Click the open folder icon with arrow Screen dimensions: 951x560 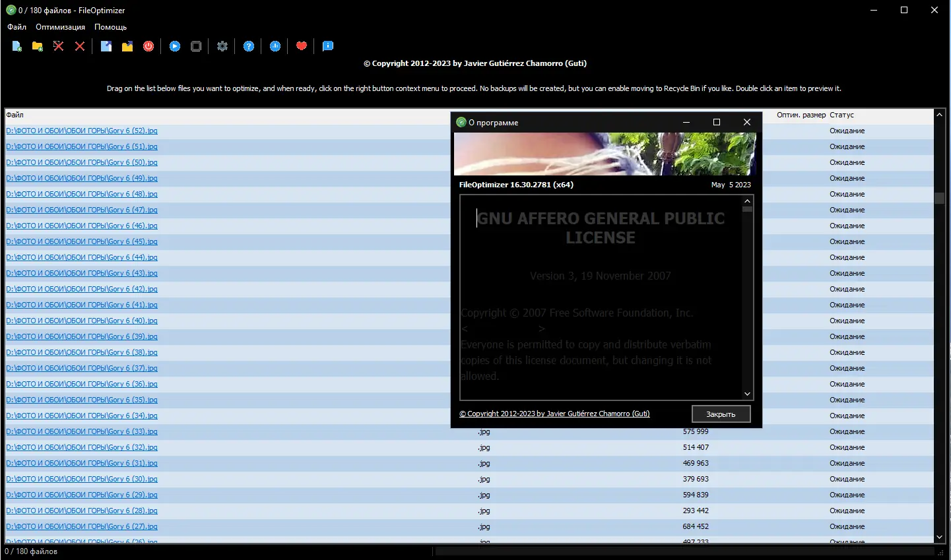click(x=127, y=46)
